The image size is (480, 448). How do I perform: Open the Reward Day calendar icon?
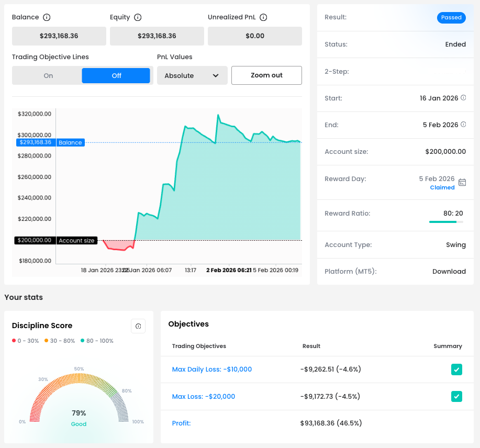click(462, 183)
